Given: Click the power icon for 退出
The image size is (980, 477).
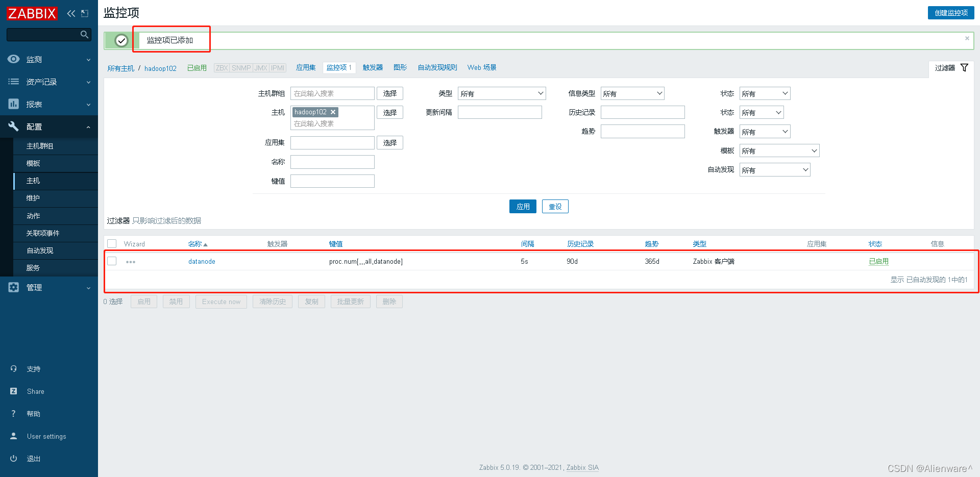Looking at the screenshot, I should 13,459.
